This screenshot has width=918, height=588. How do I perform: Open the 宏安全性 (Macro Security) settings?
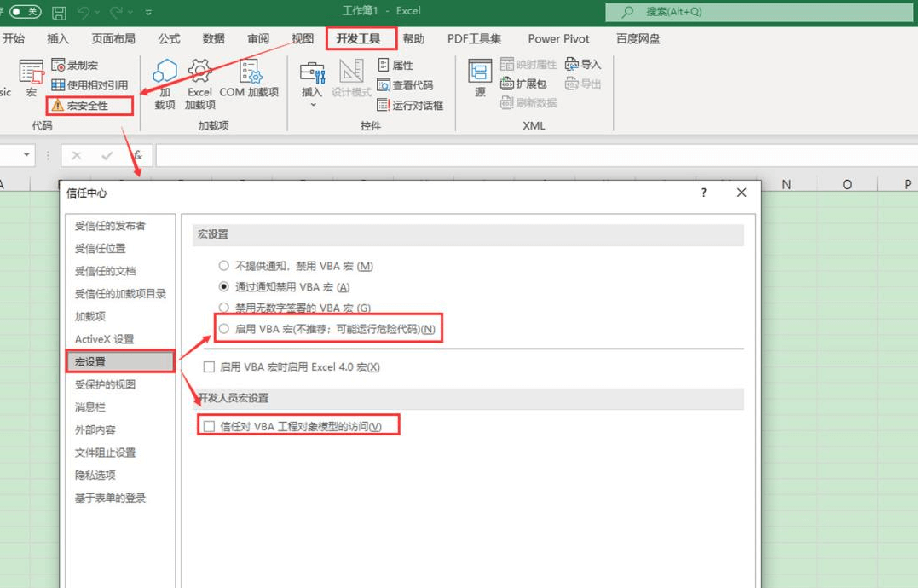[x=81, y=106]
